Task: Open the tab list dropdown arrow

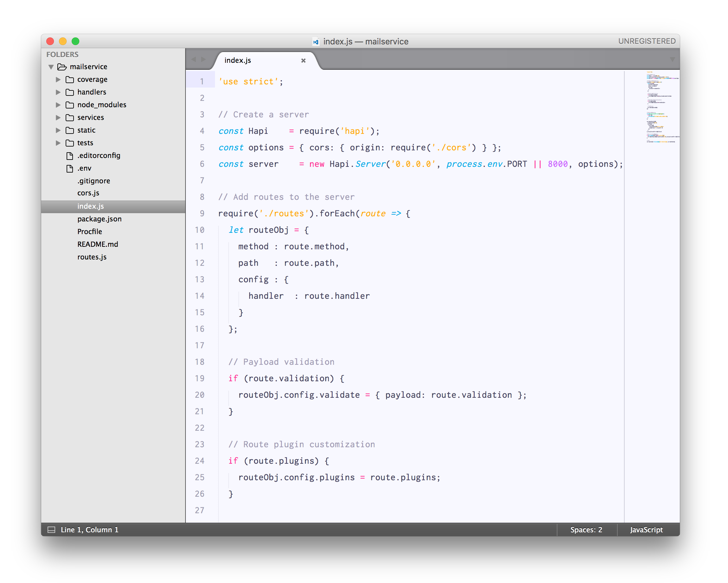Action: point(672,59)
